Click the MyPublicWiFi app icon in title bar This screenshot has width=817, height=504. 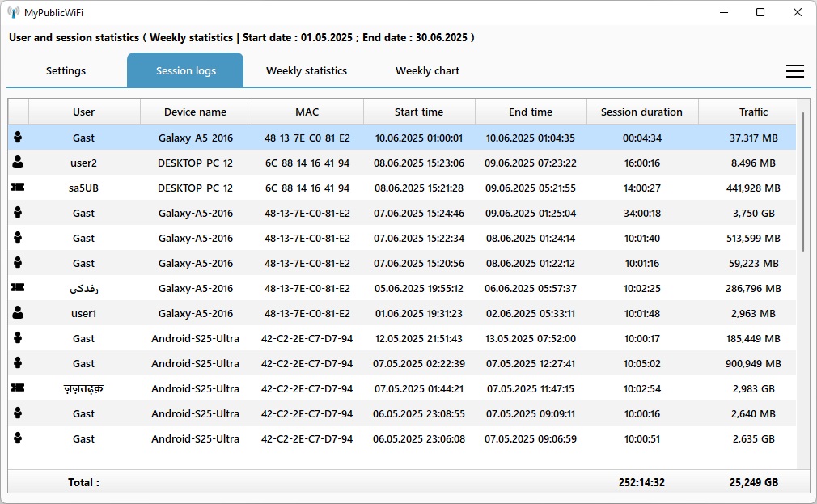(14, 13)
